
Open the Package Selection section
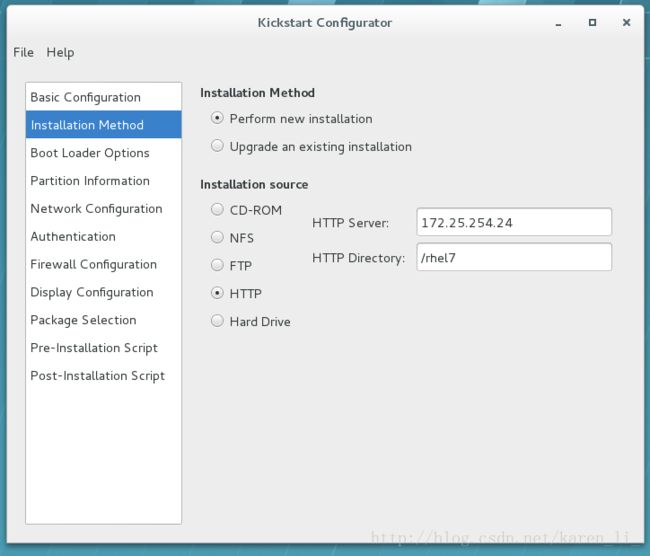point(83,320)
